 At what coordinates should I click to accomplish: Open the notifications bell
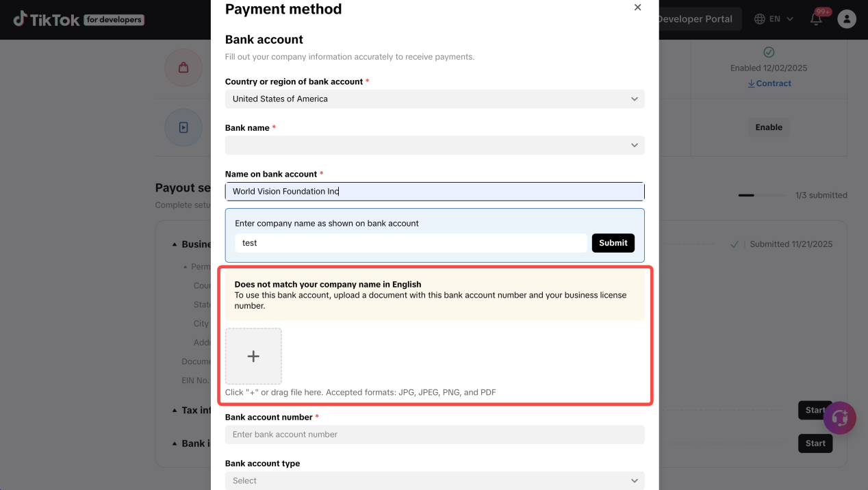tap(816, 18)
